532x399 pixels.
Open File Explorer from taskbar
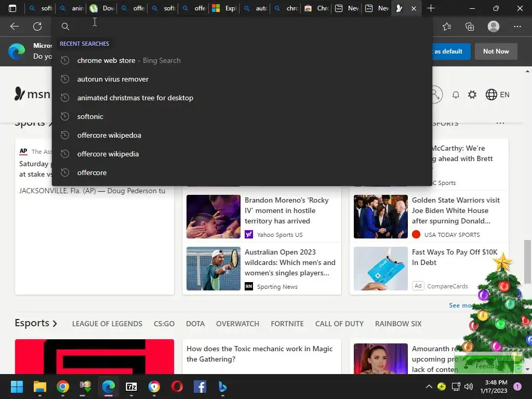39,387
